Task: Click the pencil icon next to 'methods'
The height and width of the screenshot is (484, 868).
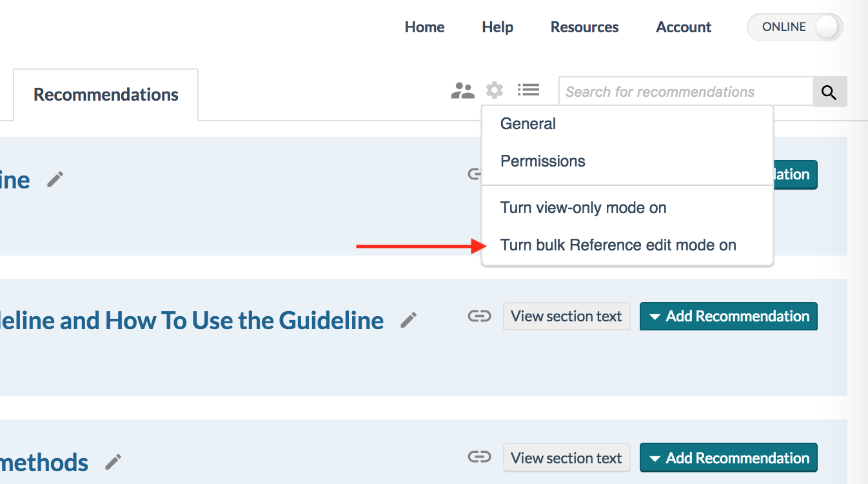Action: (x=113, y=462)
